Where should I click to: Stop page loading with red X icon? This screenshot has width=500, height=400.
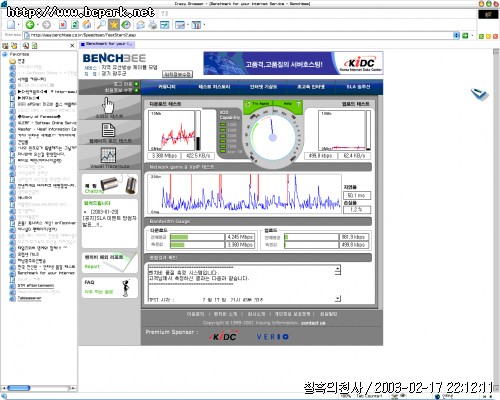coord(62,25)
